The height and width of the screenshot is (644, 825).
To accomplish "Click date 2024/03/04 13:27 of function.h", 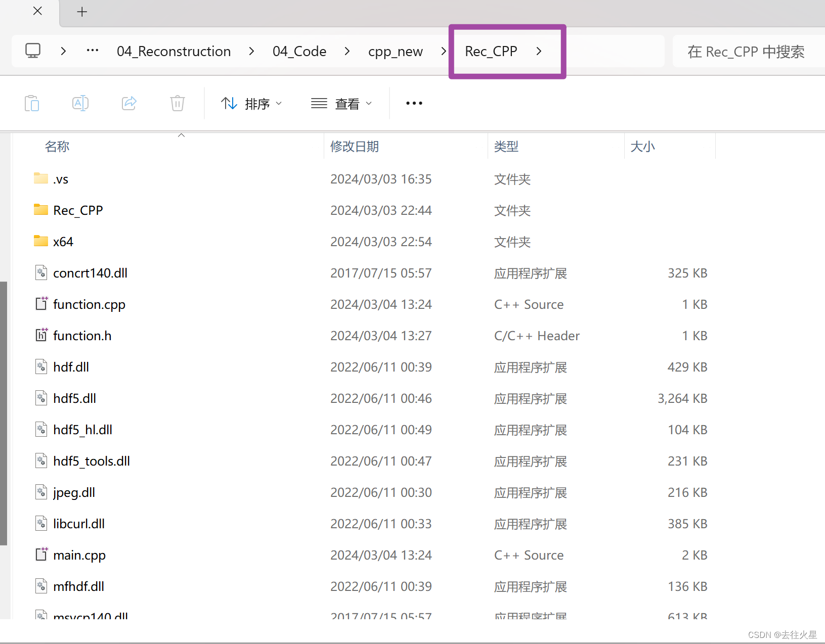I will click(x=381, y=336).
